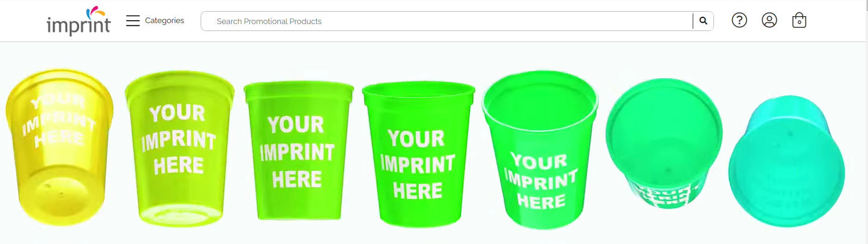Select the teal-green top-down cup view

click(664, 148)
